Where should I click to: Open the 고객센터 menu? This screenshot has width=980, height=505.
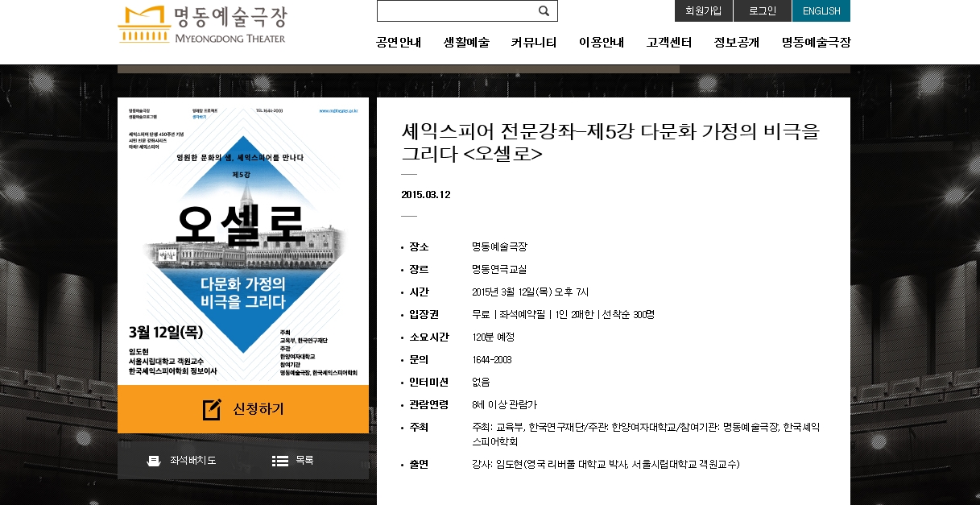pos(669,43)
